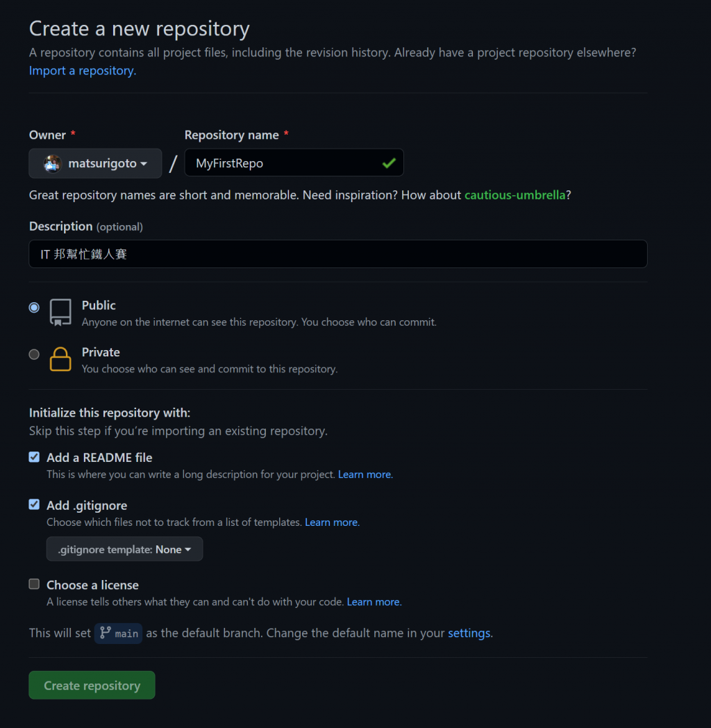
Task: Enable the Choose a license checkbox
Action: [34, 584]
